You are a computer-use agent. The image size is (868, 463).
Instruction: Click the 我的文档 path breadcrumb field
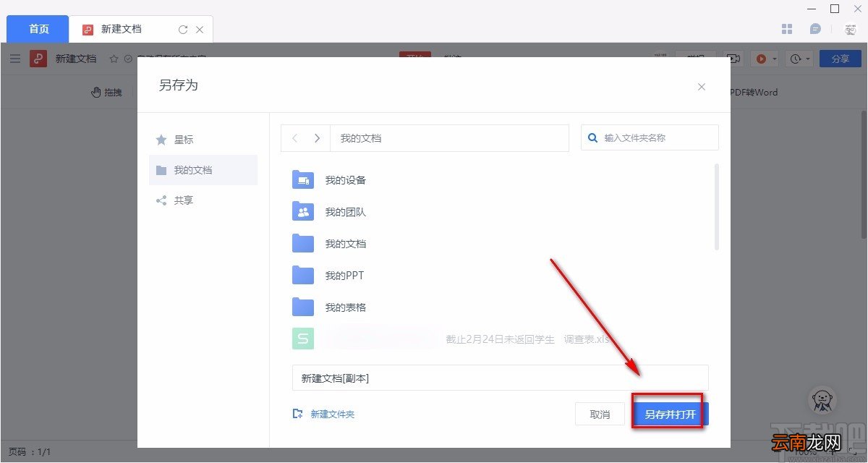tap(449, 138)
